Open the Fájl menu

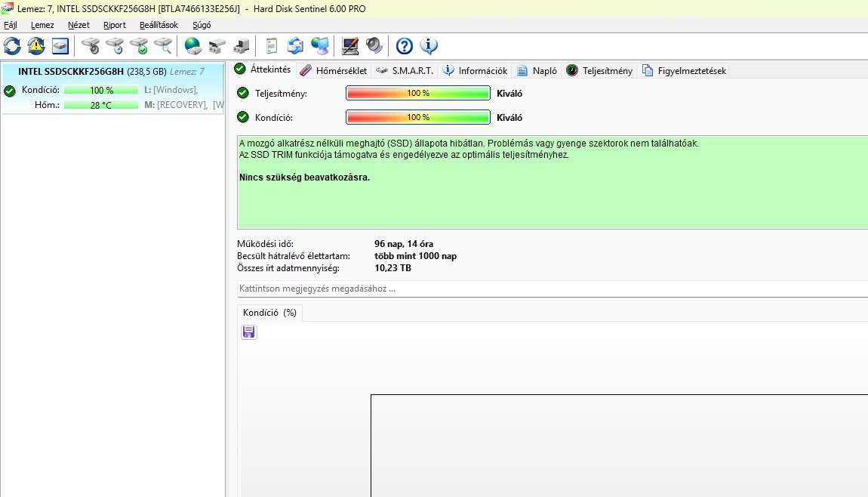[x=11, y=25]
